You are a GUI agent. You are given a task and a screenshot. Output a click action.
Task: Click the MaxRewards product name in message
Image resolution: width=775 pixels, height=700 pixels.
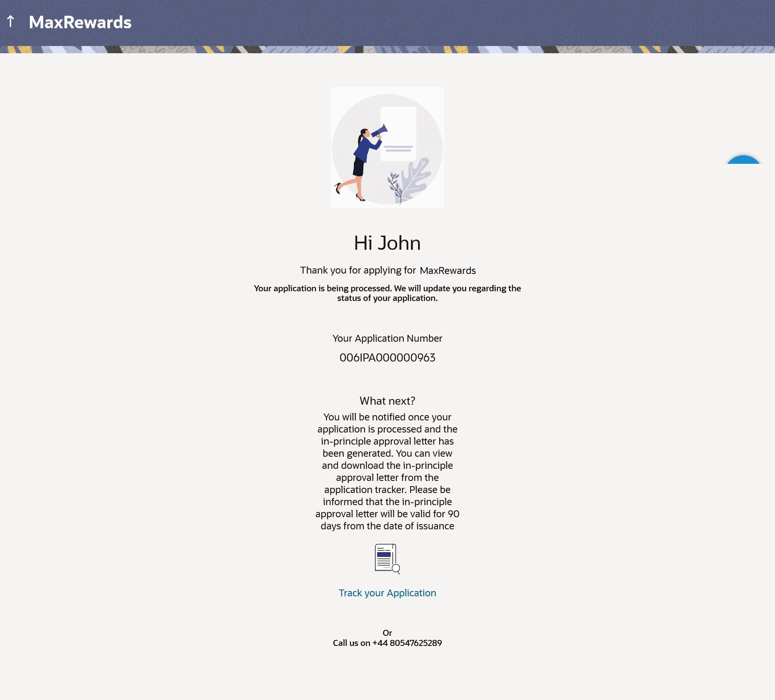click(448, 271)
